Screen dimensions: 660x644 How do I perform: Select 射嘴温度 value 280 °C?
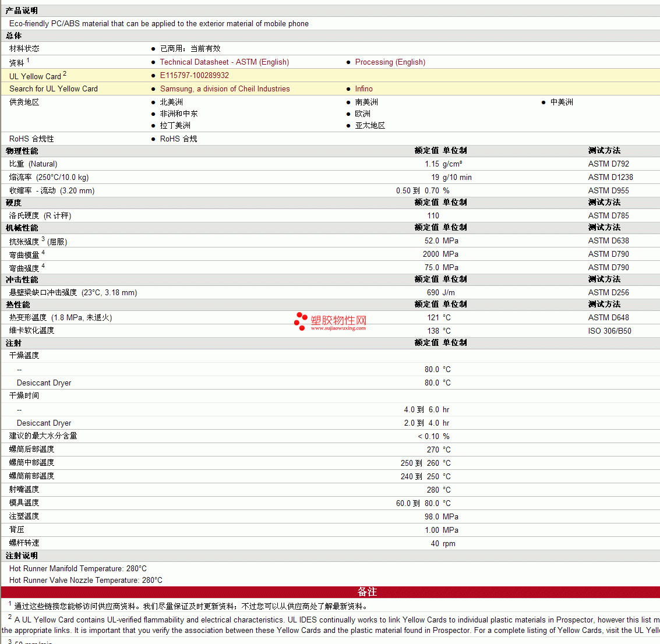pos(439,490)
